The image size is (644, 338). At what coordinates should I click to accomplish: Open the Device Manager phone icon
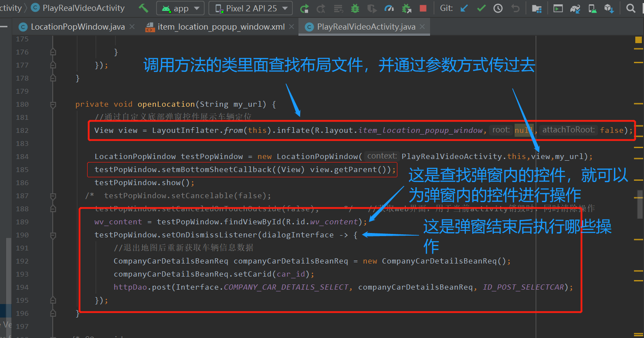click(x=592, y=8)
